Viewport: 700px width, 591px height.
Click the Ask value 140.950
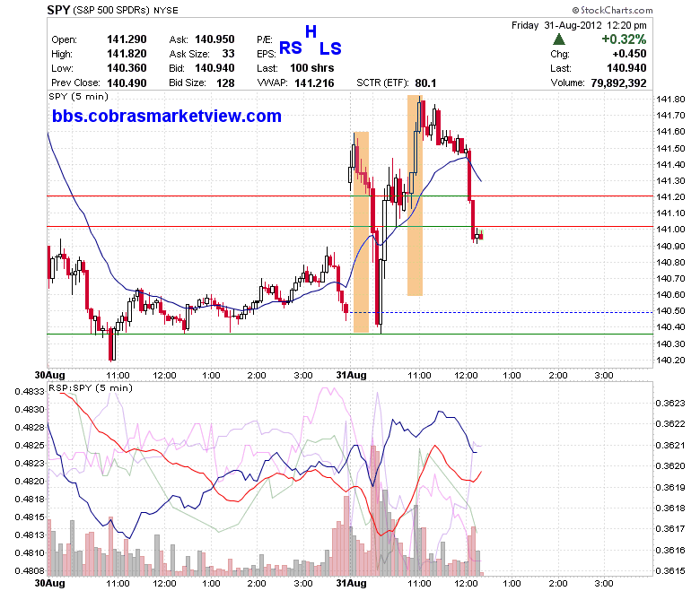pos(214,39)
